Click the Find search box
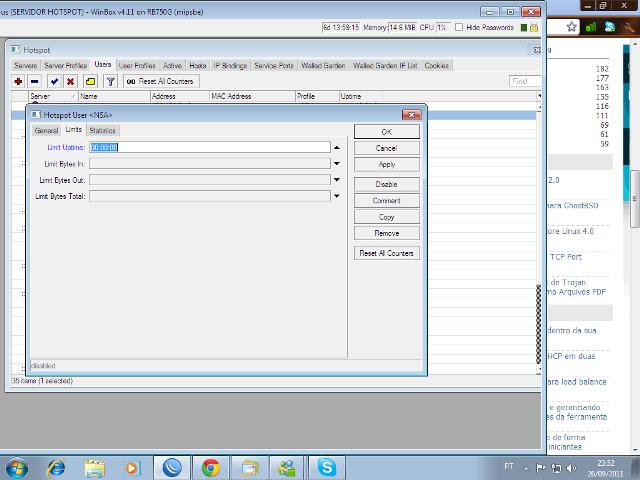This screenshot has width=640, height=480. point(525,81)
